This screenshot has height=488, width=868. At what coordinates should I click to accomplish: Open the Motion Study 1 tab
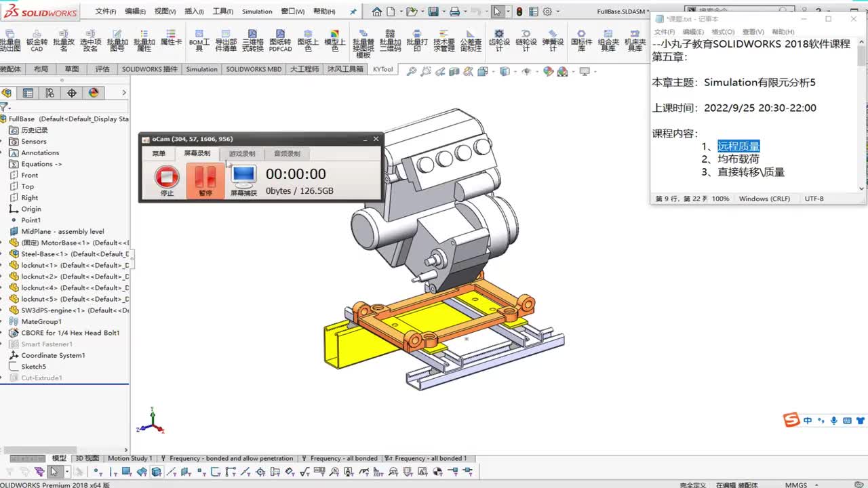point(130,458)
